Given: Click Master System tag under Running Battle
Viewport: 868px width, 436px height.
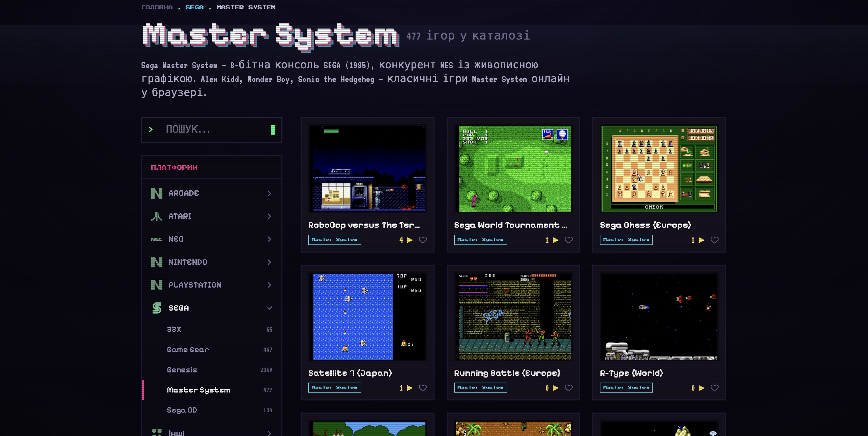Looking at the screenshot, I should click(480, 388).
